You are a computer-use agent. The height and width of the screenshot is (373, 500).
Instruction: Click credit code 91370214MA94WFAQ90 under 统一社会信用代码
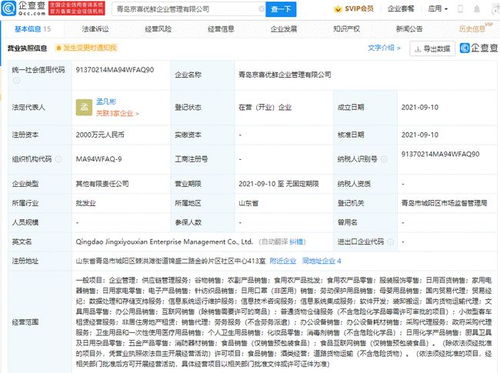[x=115, y=70]
